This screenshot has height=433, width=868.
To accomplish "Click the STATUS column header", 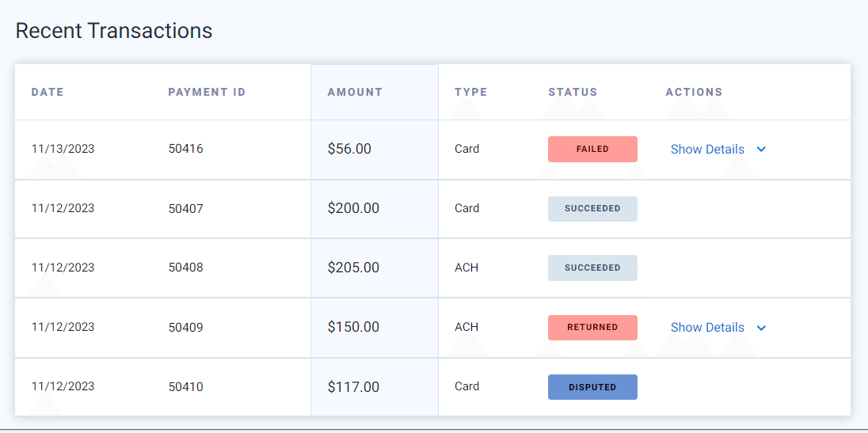I will click(573, 93).
